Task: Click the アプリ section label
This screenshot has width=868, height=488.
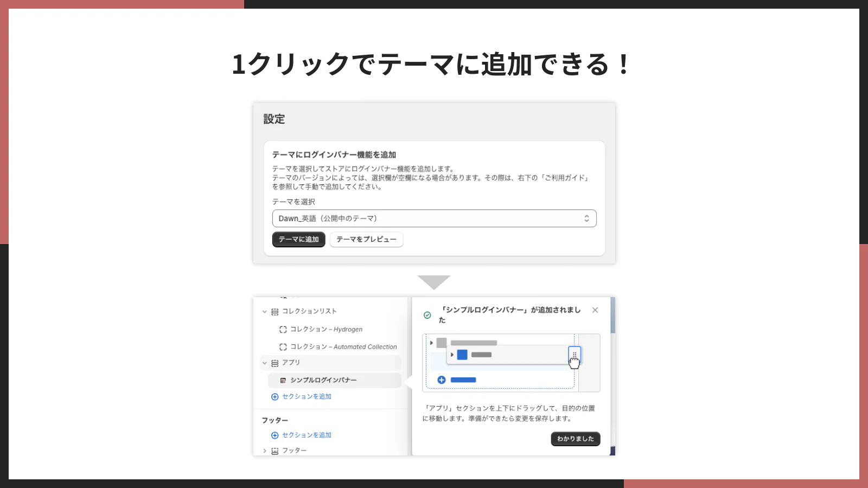Action: click(x=291, y=363)
